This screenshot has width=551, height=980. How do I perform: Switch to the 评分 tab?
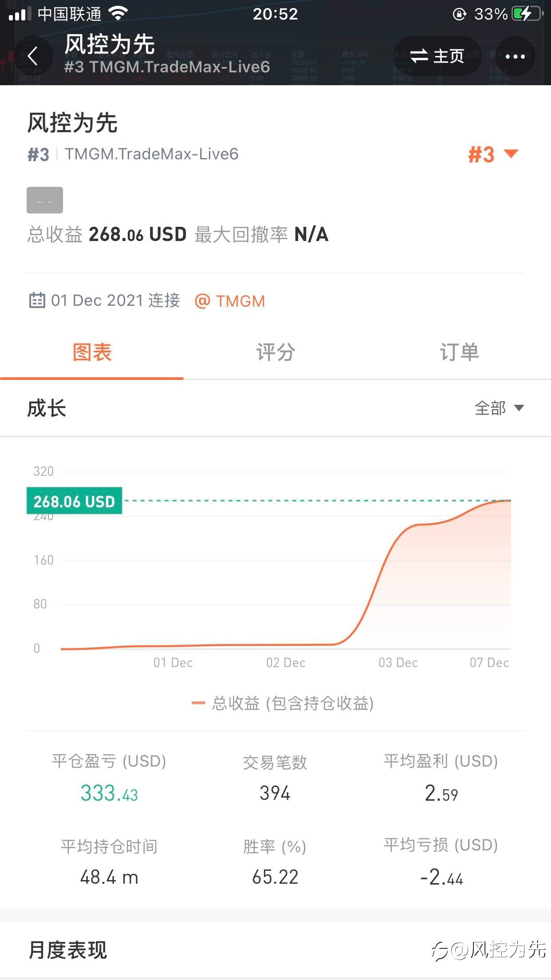click(275, 352)
